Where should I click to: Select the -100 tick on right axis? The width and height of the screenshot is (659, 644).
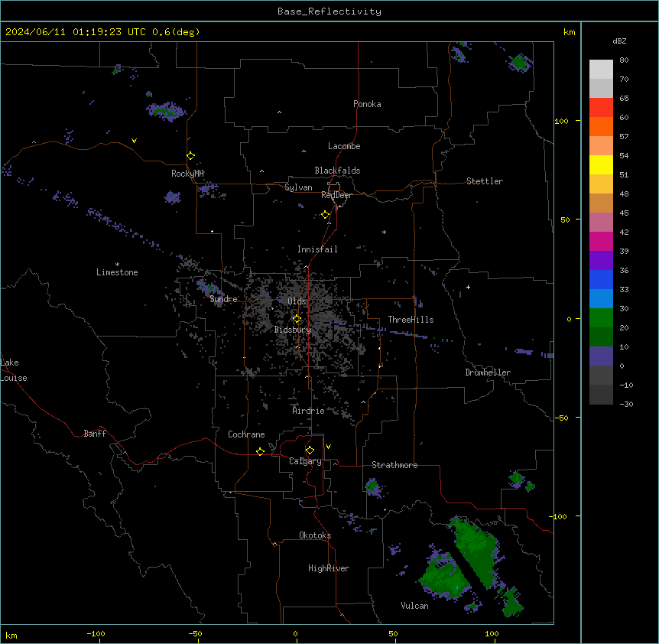click(x=559, y=516)
